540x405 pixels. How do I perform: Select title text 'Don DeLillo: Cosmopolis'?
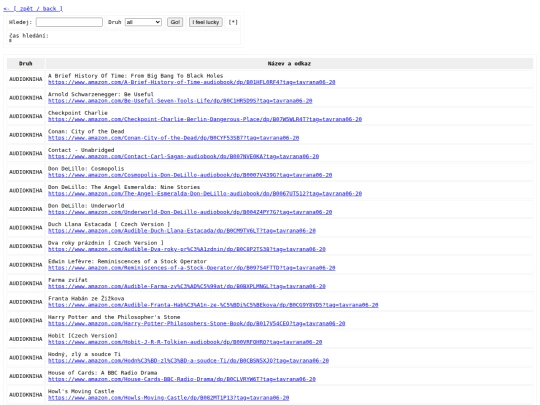point(86,169)
